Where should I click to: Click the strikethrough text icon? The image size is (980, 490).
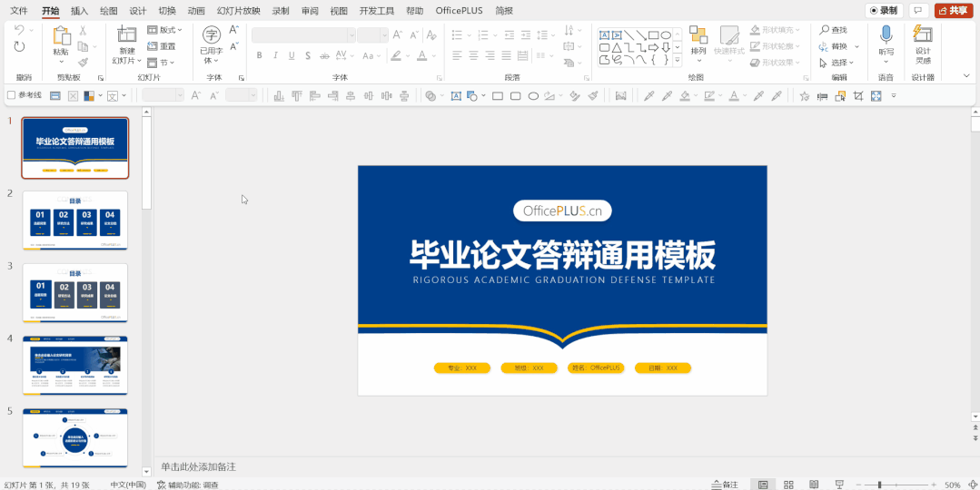pos(323,55)
